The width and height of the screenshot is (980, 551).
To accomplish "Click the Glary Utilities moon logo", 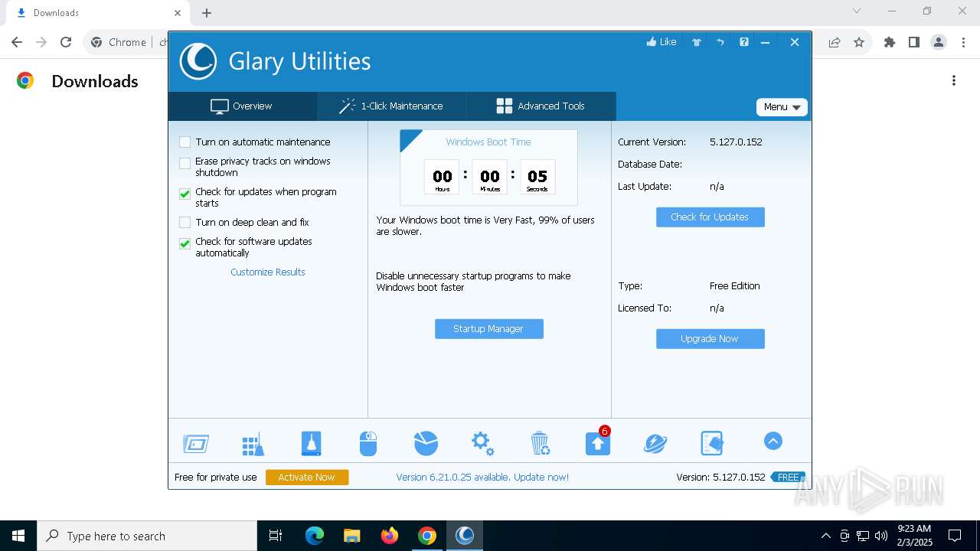I will click(198, 61).
